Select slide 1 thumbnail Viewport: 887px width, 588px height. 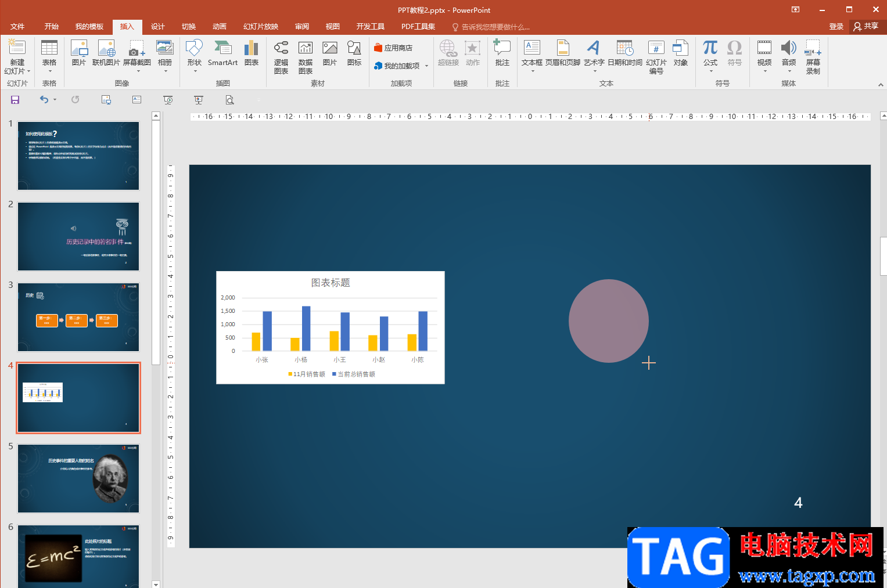pyautogui.click(x=78, y=156)
